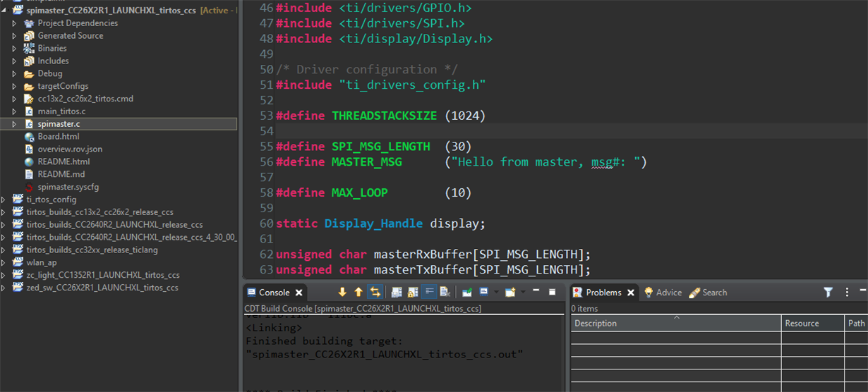Image resolution: width=868 pixels, height=392 pixels.
Task: Toggle the Pin Console icon
Action: [x=467, y=292]
